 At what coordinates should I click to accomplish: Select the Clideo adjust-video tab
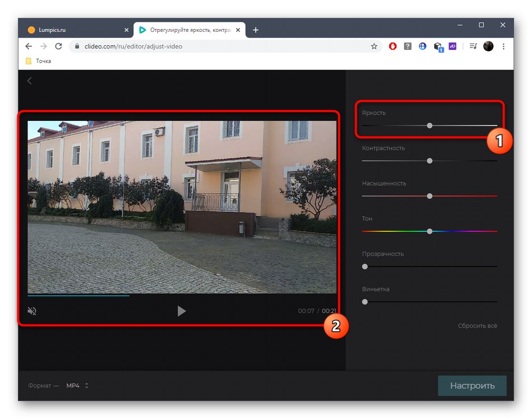pos(189,30)
